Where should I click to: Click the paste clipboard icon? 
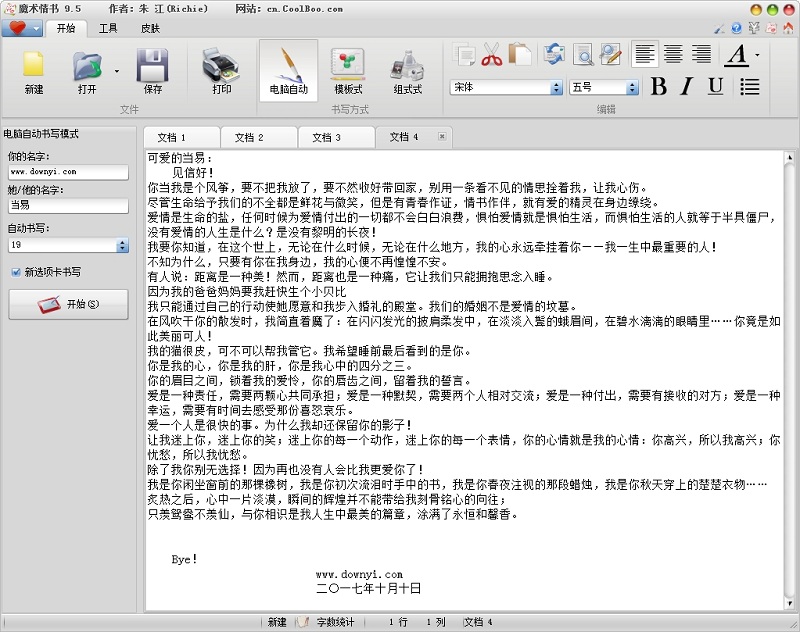[519, 54]
